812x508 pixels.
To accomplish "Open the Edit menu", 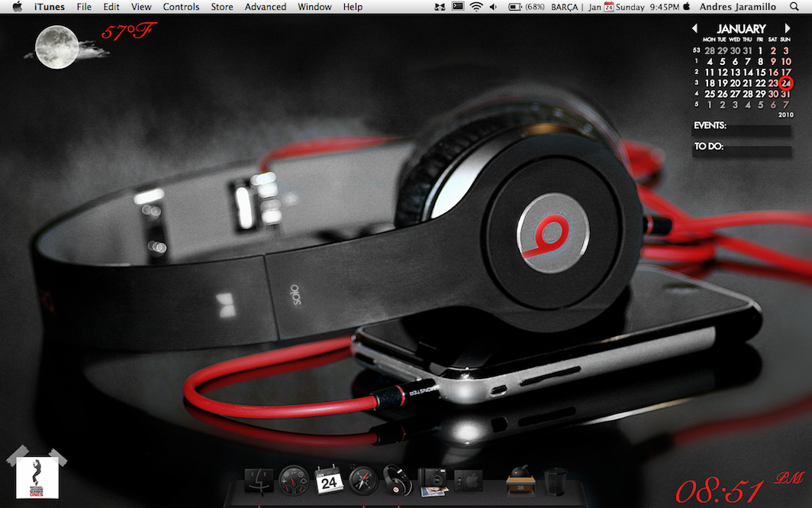I will coord(111,7).
